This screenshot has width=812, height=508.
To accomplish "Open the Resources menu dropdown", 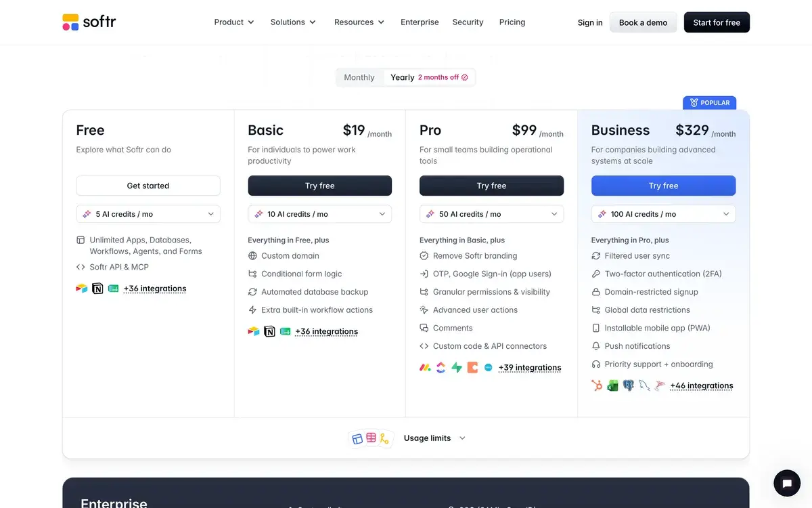I will coord(359,22).
